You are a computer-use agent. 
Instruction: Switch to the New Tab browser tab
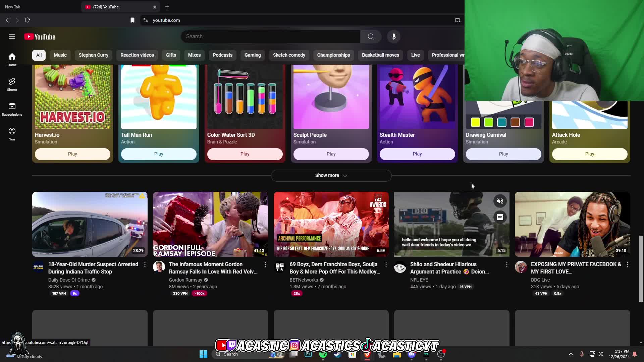point(40,7)
